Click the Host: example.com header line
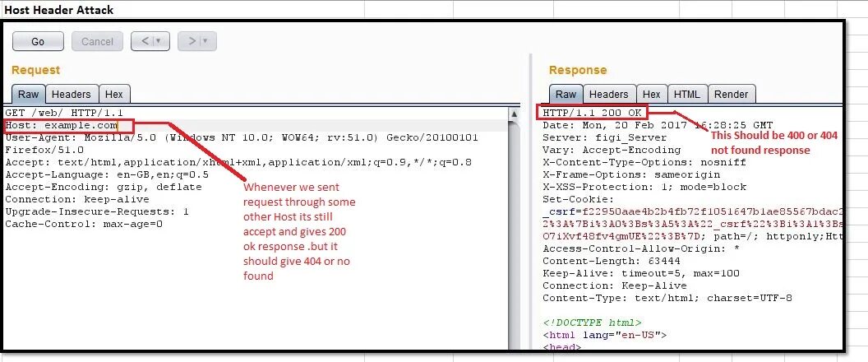 pyautogui.click(x=61, y=125)
